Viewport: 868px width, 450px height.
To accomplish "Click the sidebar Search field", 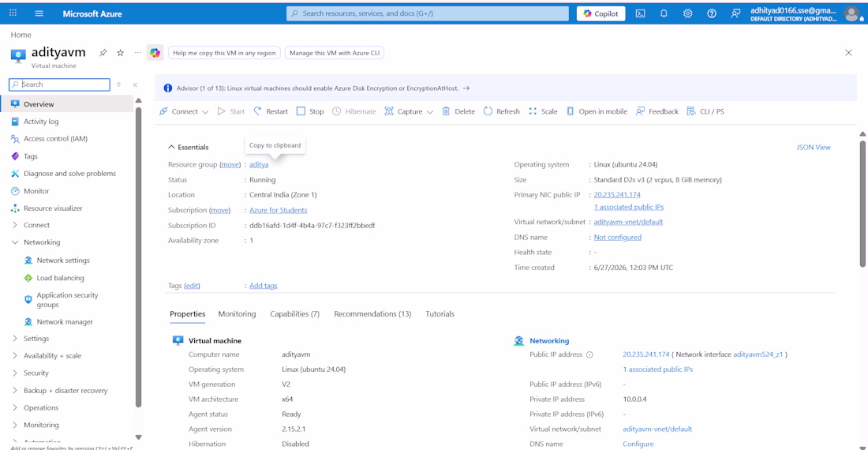I will pyautogui.click(x=59, y=84).
